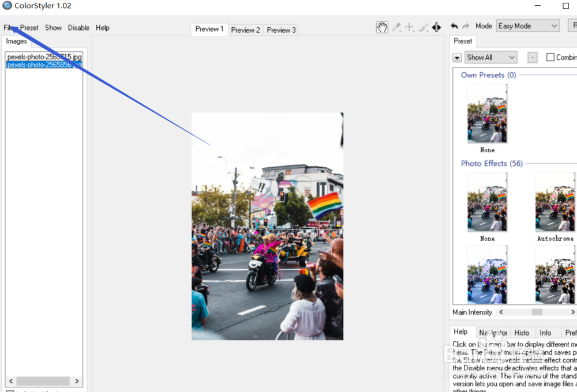
Task: Click the split view arrows icon
Action: (x=436, y=27)
